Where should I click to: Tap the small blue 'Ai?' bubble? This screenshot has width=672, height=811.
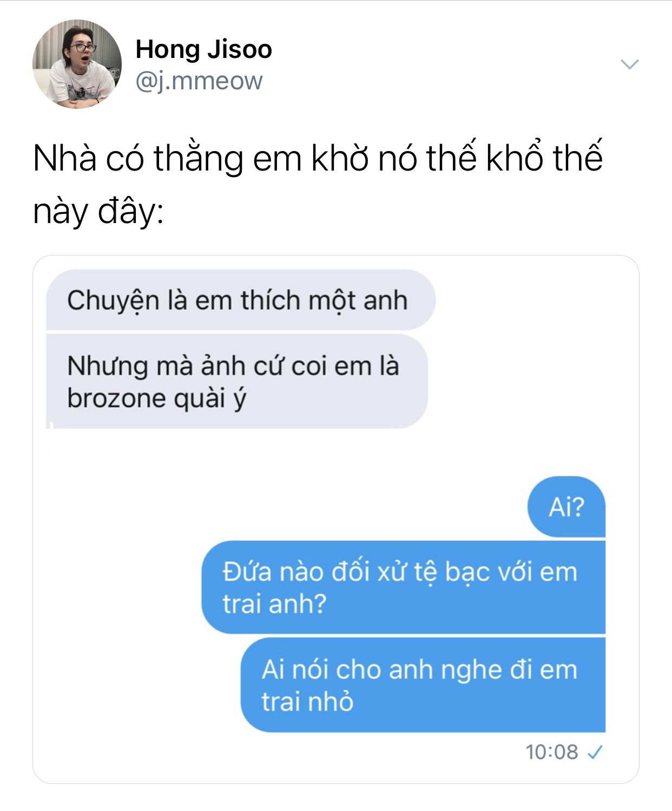(566, 507)
